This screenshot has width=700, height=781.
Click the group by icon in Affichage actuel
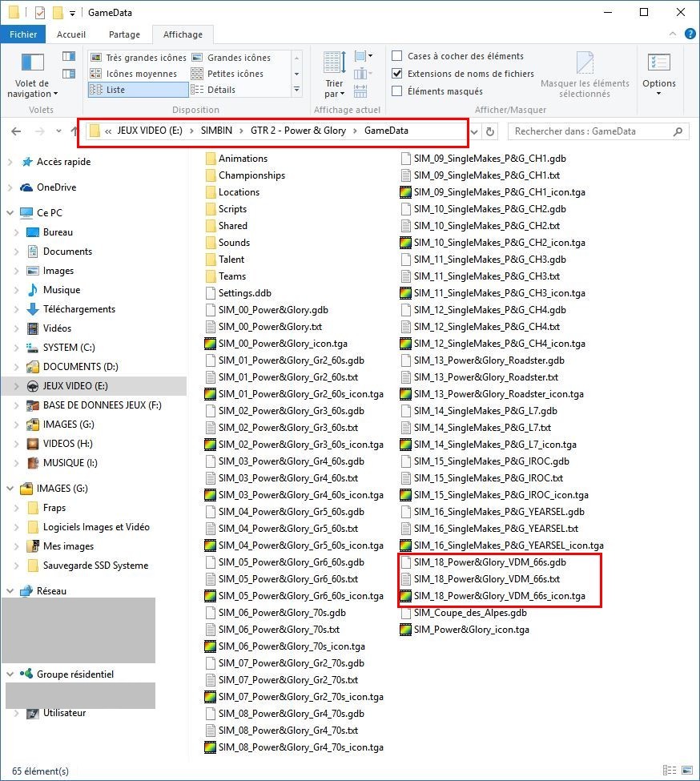pos(364,56)
